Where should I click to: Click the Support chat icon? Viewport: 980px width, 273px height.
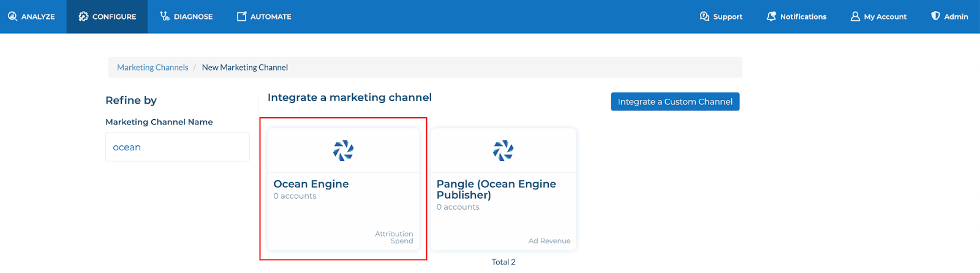[704, 17]
